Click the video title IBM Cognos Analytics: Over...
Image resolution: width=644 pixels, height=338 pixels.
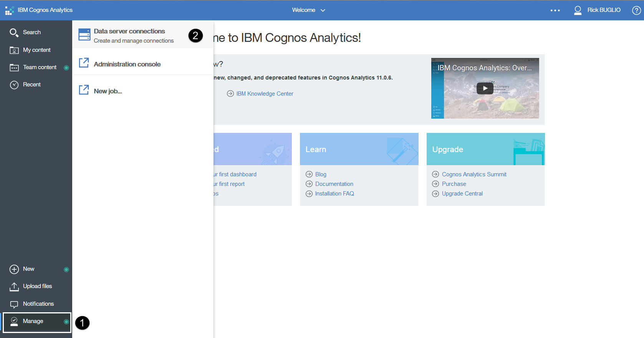(x=485, y=68)
